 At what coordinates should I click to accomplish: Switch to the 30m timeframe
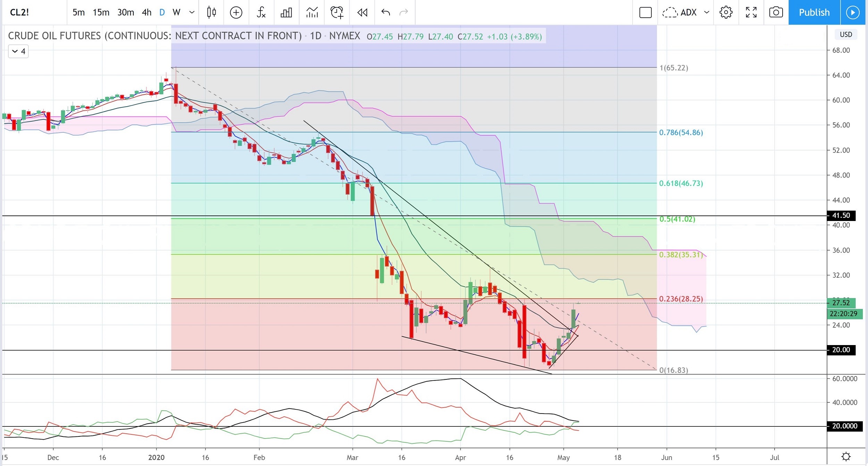pyautogui.click(x=126, y=13)
